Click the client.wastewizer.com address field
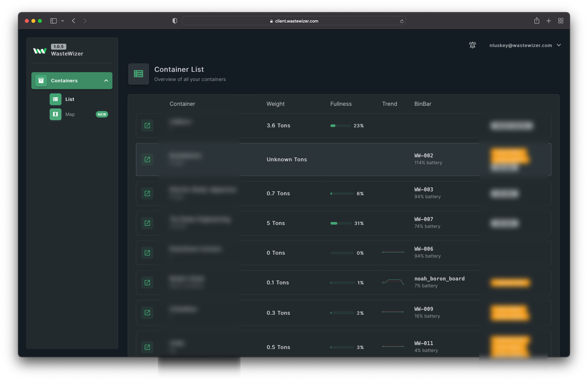588x381 pixels. 294,21
